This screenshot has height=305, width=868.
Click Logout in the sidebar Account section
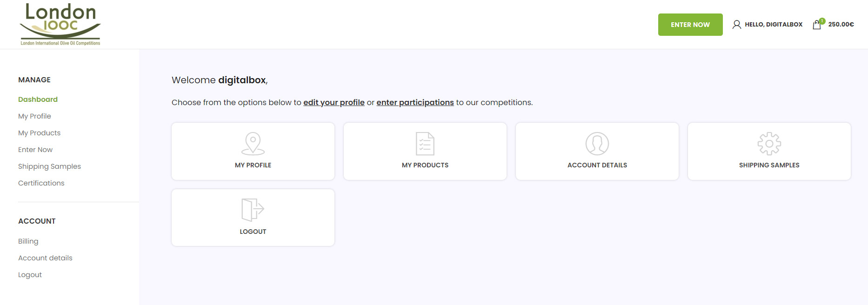pos(30,275)
